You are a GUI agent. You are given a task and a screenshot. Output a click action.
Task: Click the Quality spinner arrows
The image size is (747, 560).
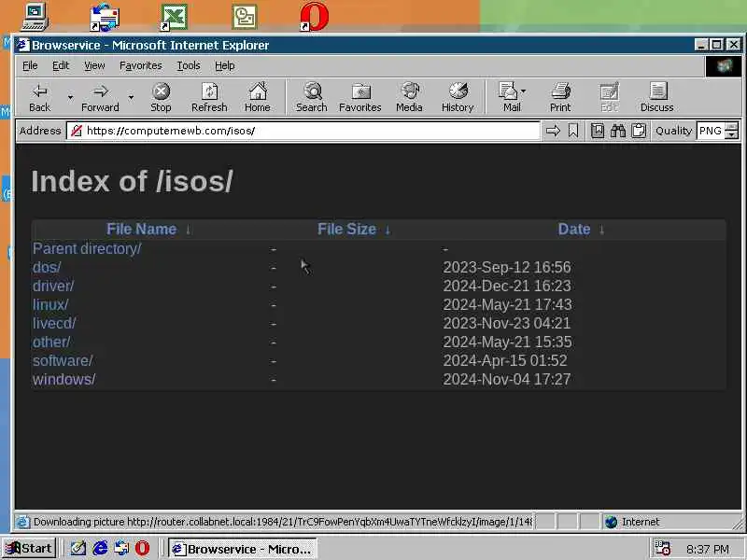click(731, 131)
